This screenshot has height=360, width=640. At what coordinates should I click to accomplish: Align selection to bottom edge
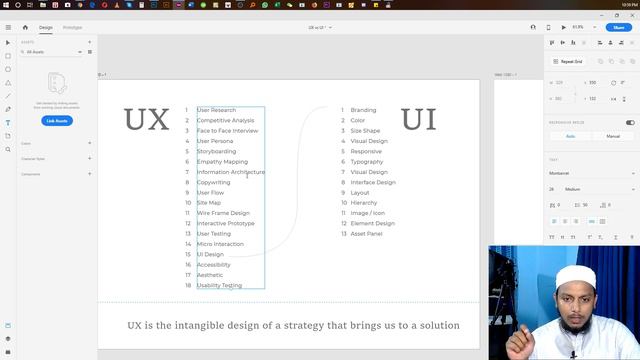[573, 42]
